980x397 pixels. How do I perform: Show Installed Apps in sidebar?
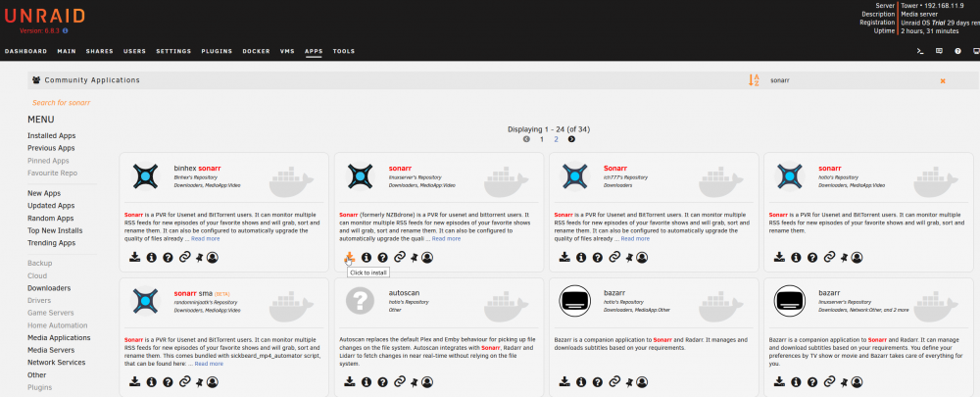click(51, 135)
